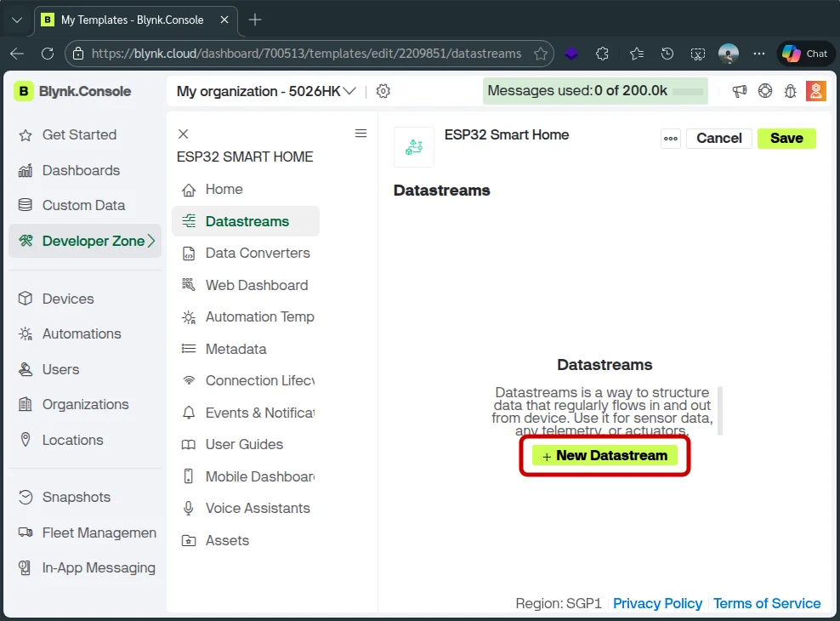Toggle the template hamburger menu icon
840x621 pixels.
(x=360, y=134)
